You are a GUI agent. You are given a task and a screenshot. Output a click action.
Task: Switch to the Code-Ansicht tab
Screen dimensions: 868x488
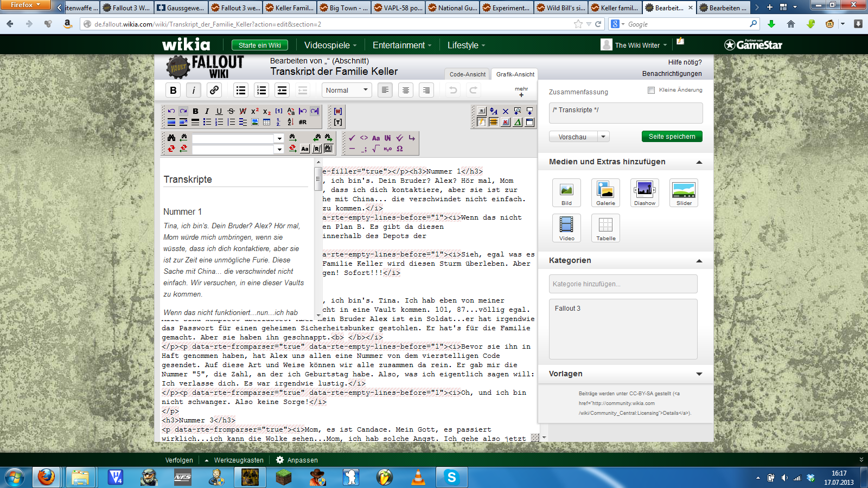pyautogui.click(x=467, y=74)
